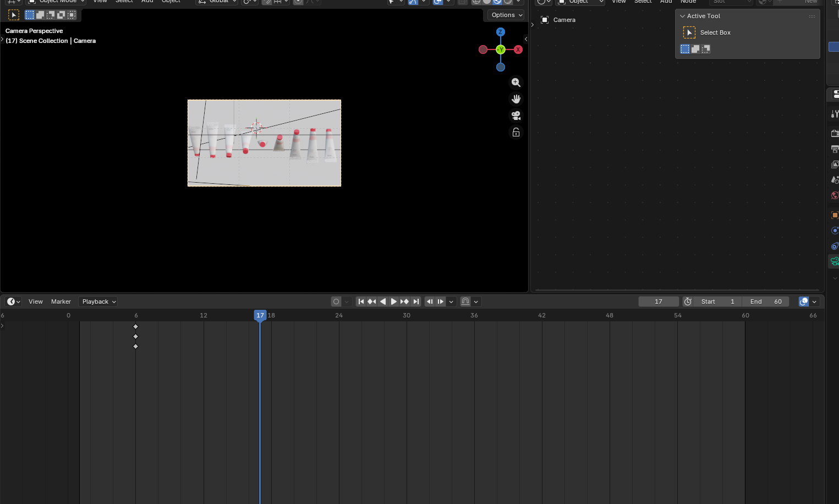Step to the previous frame

430,302
